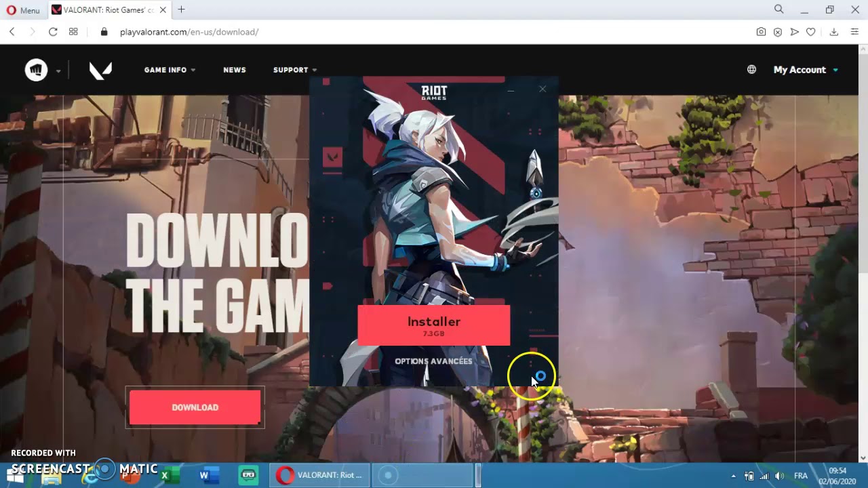Expand the SUPPORT menu
This screenshot has width=868, height=488.
295,70
